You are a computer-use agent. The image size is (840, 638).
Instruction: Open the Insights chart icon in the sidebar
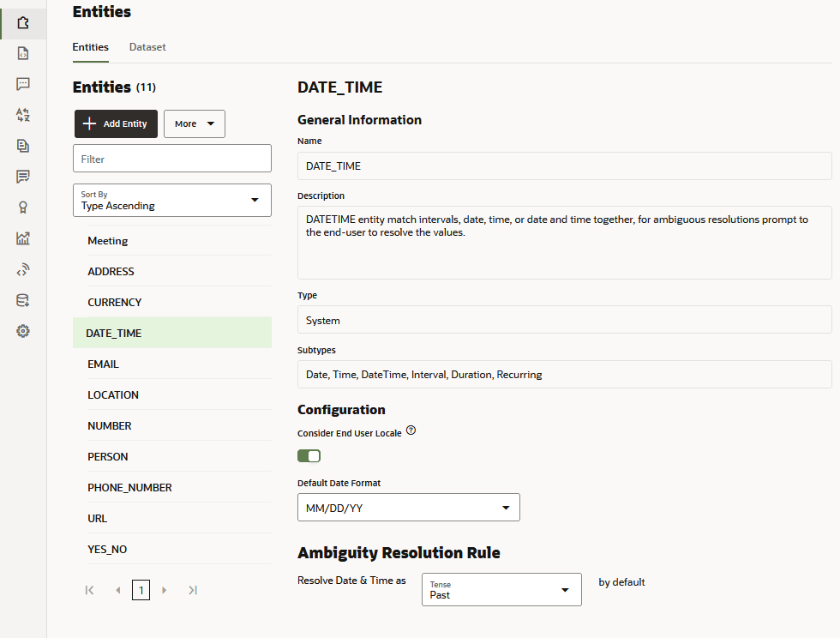pyautogui.click(x=23, y=238)
